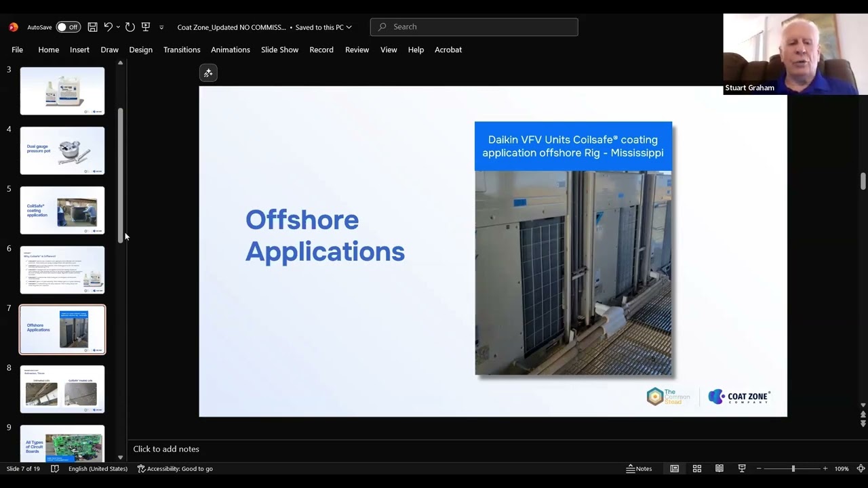Select slide 8 thumbnail with two coil photos
This screenshot has height=488, width=868.
[x=62, y=389]
